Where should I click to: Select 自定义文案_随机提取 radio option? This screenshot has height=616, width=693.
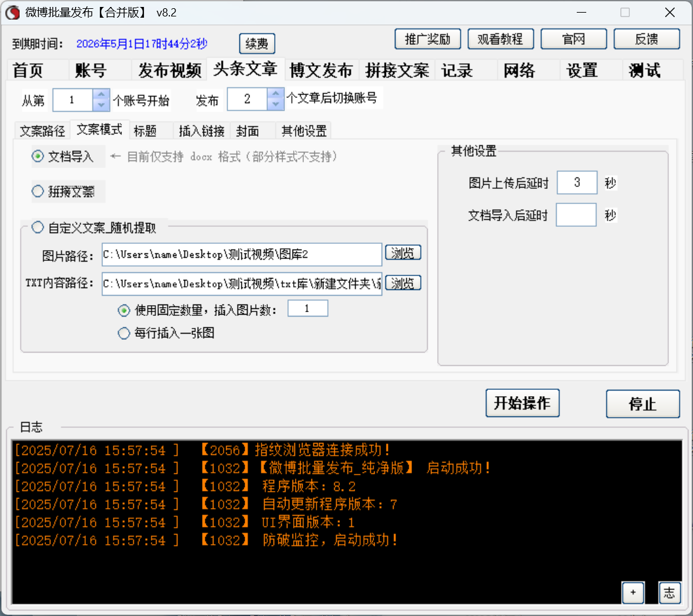click(x=93, y=227)
